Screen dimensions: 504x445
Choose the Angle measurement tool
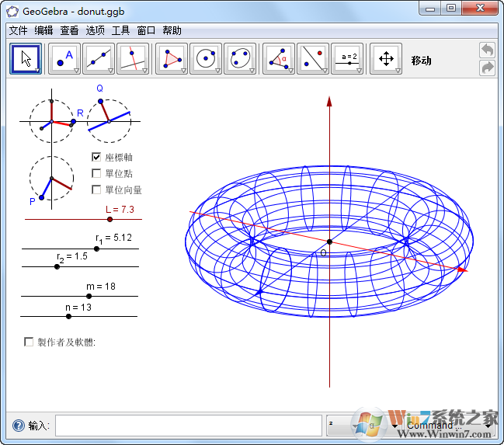[279, 59]
